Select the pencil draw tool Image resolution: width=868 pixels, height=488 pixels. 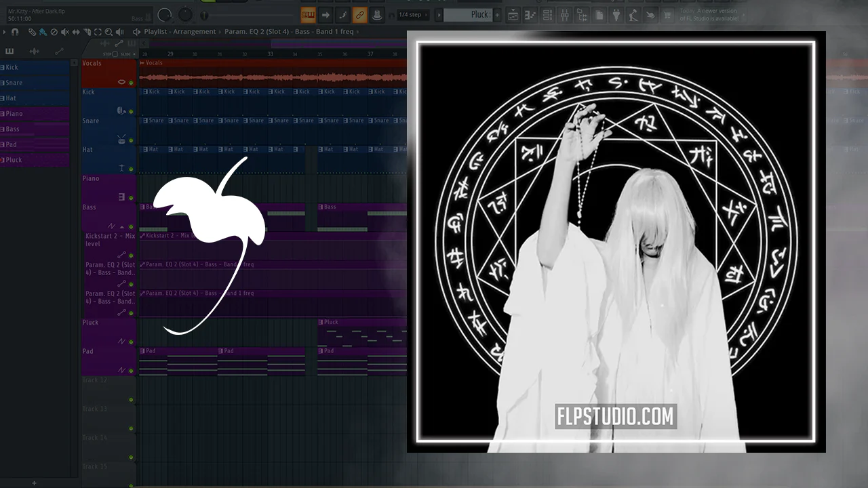click(x=32, y=32)
